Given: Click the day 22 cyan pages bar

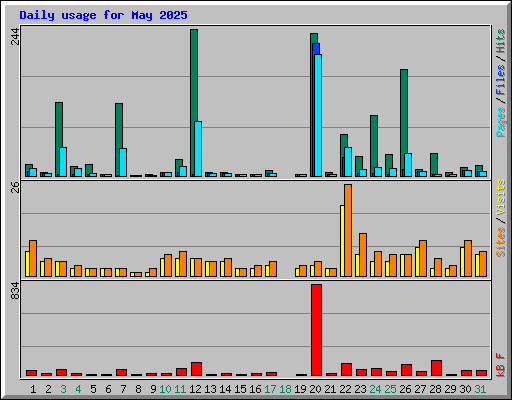Looking at the screenshot, I should (x=348, y=162).
